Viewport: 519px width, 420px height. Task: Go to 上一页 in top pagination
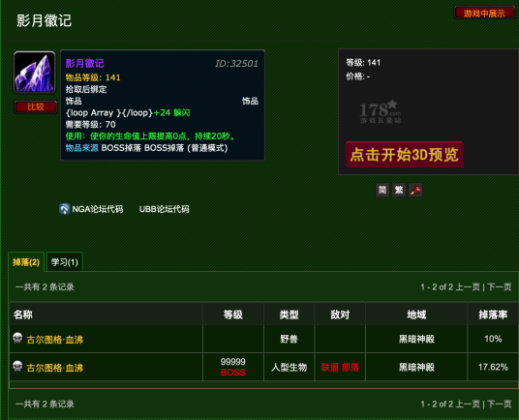(468, 286)
